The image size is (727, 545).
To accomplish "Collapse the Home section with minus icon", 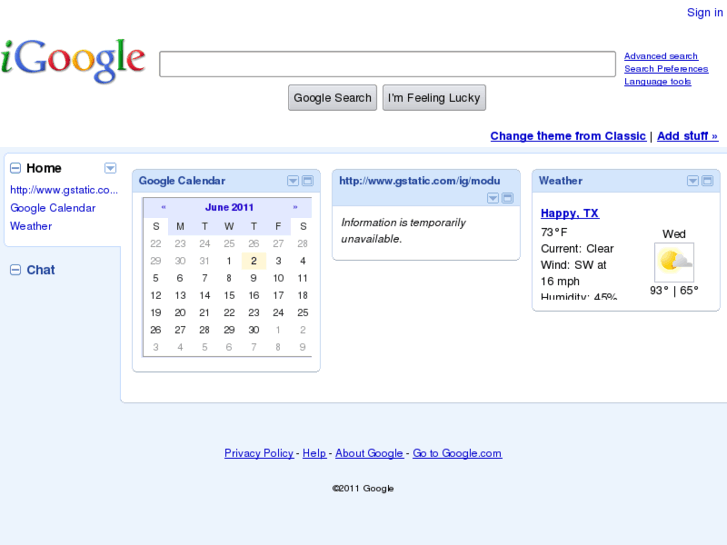I will click(15, 168).
